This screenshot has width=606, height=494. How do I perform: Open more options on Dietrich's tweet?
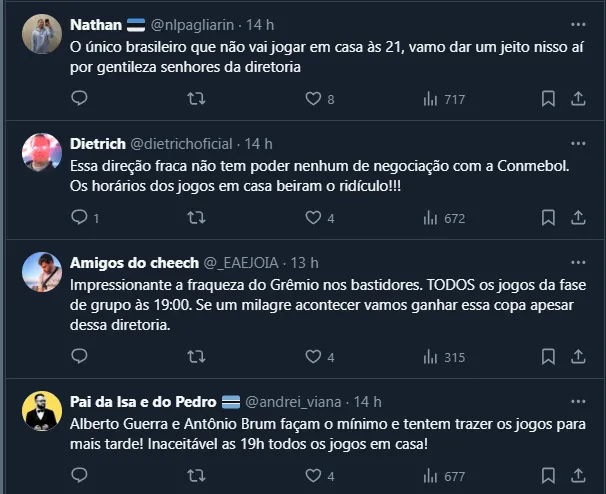[578, 143]
